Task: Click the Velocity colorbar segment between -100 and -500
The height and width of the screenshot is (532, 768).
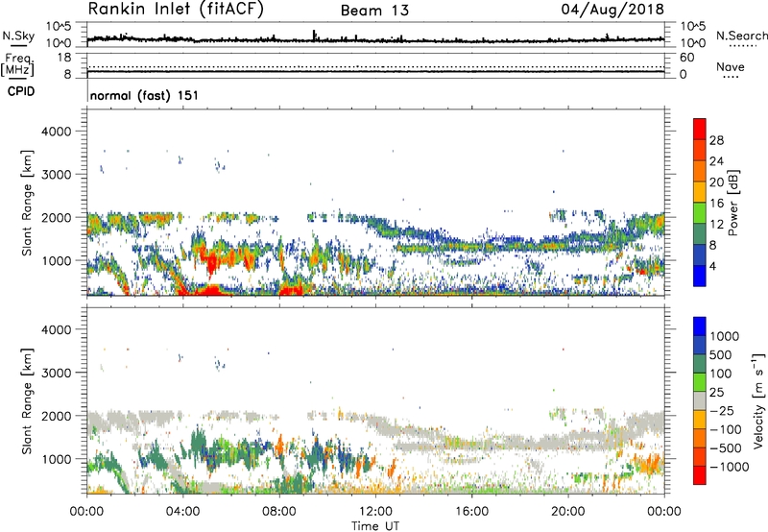Action: (700, 438)
